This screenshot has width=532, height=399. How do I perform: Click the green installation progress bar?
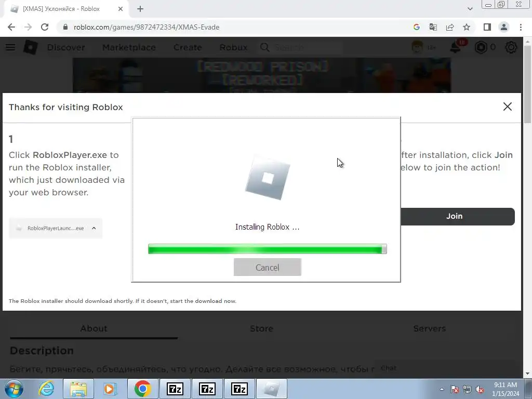pos(268,249)
